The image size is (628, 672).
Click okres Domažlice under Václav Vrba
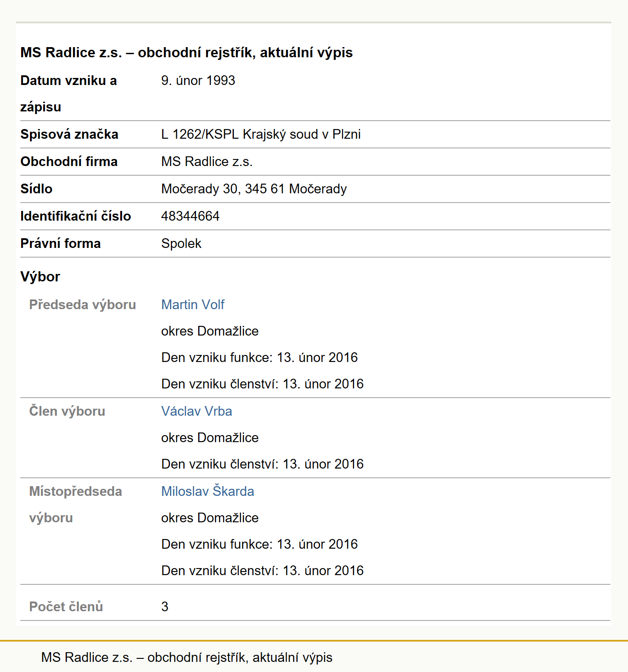coord(210,437)
